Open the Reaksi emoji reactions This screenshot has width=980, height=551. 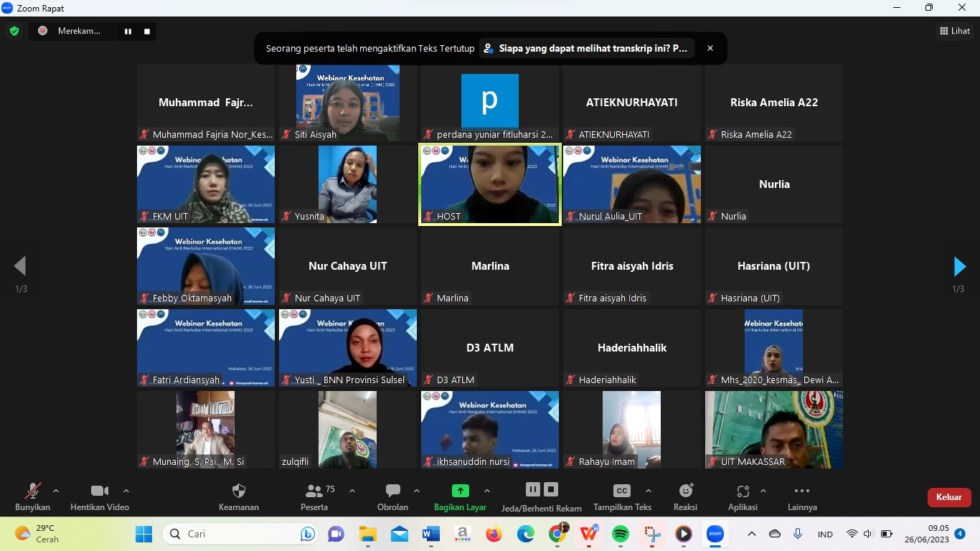click(x=685, y=491)
